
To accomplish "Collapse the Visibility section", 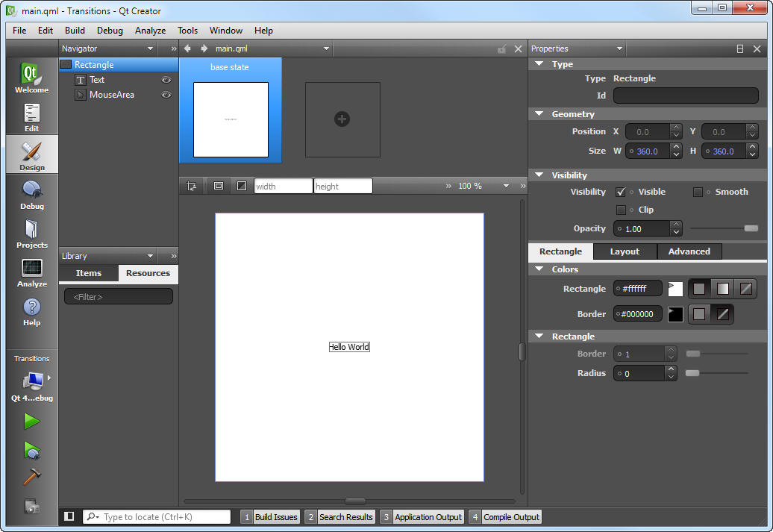I will [539, 175].
